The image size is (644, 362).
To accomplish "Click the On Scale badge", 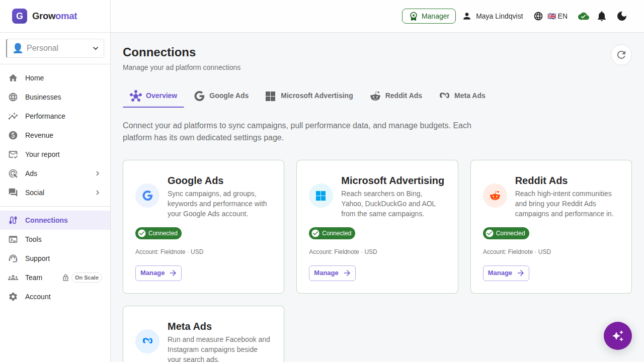I will point(87,278).
